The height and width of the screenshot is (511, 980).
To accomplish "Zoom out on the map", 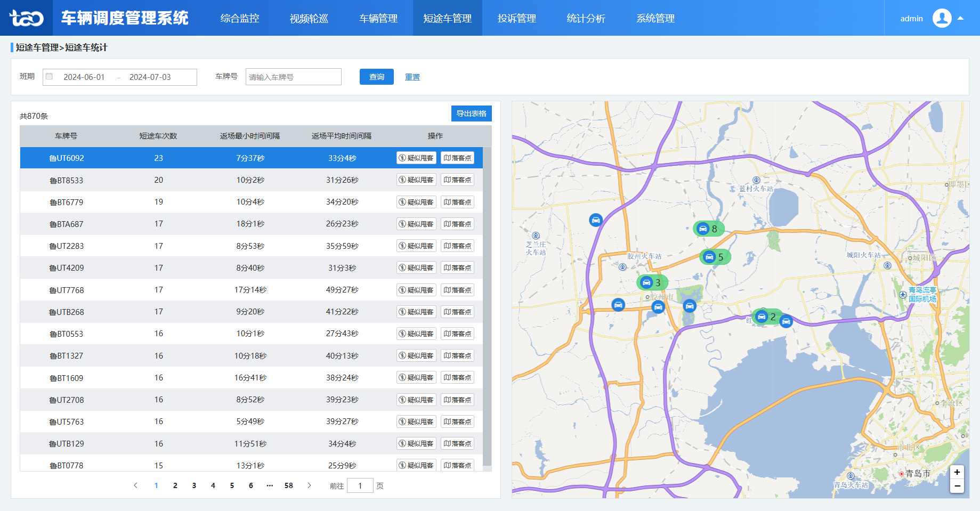I will (x=957, y=486).
